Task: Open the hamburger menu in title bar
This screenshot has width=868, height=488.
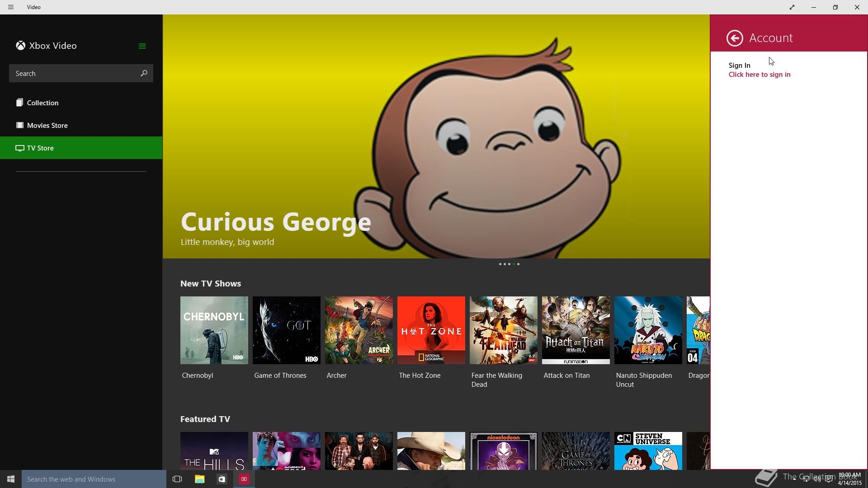Action: (11, 7)
